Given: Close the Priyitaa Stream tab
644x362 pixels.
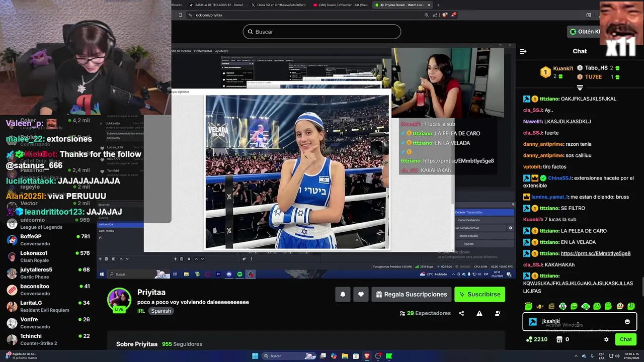Looking at the screenshot, I should tap(429, 5).
